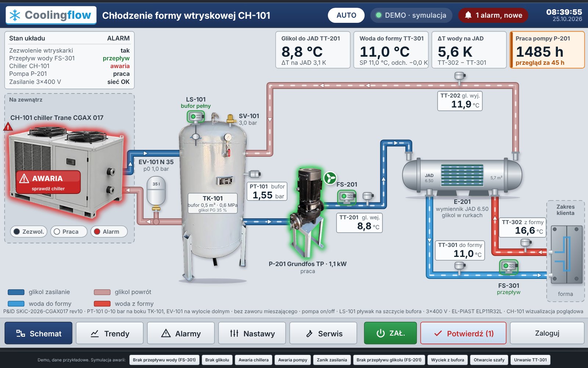Switch the AUTO mode pill
The height and width of the screenshot is (368, 588).
[x=346, y=15]
